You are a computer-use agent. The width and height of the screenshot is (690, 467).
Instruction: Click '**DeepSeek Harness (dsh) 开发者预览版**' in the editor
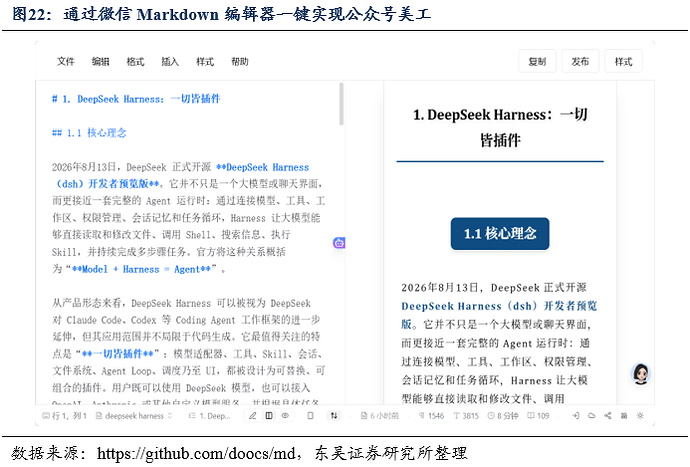(x=181, y=175)
